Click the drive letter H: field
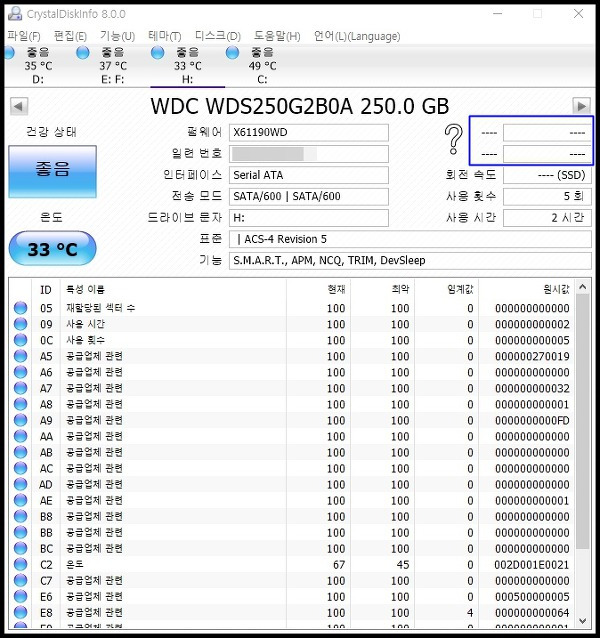 tap(309, 218)
